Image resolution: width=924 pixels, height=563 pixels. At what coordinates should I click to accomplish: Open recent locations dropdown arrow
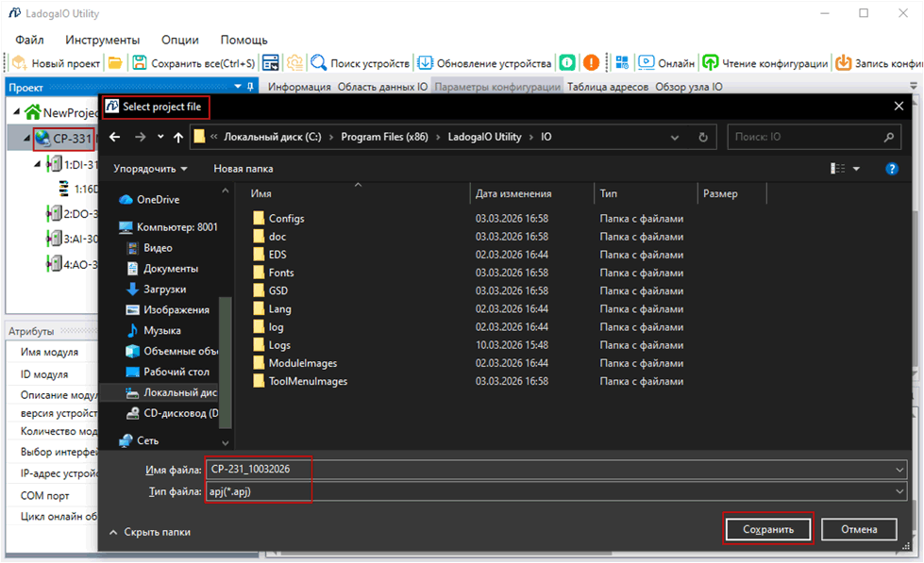click(160, 138)
